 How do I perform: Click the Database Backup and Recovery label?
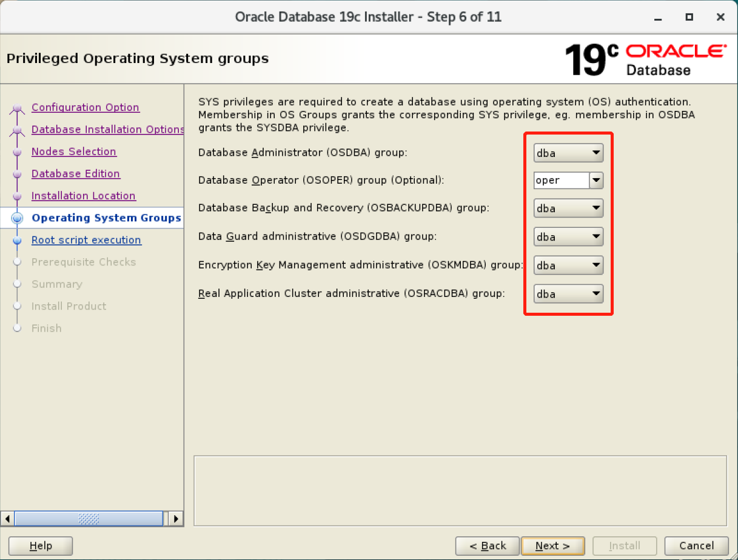coord(344,208)
